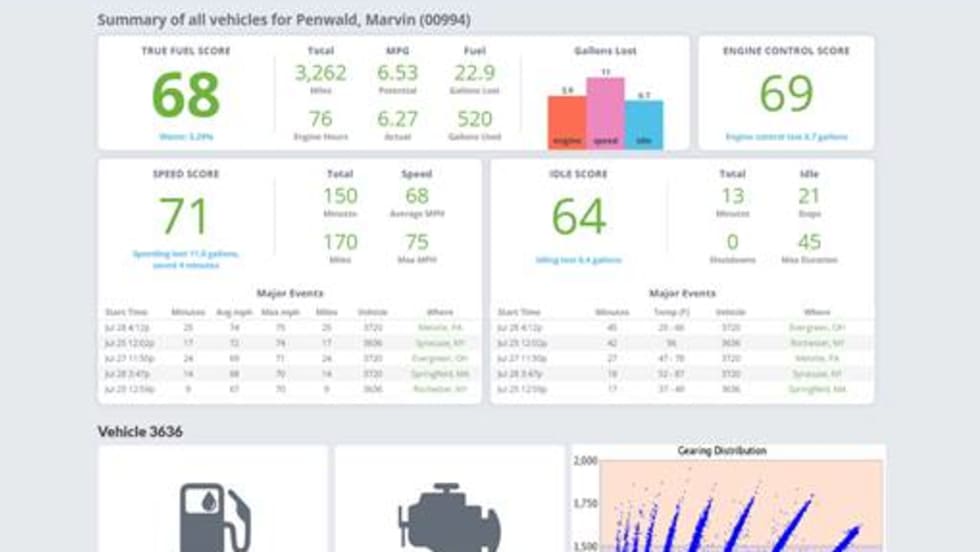Open Evergreen, OH in the speed events table
The width and height of the screenshot is (980, 552).
(440, 358)
